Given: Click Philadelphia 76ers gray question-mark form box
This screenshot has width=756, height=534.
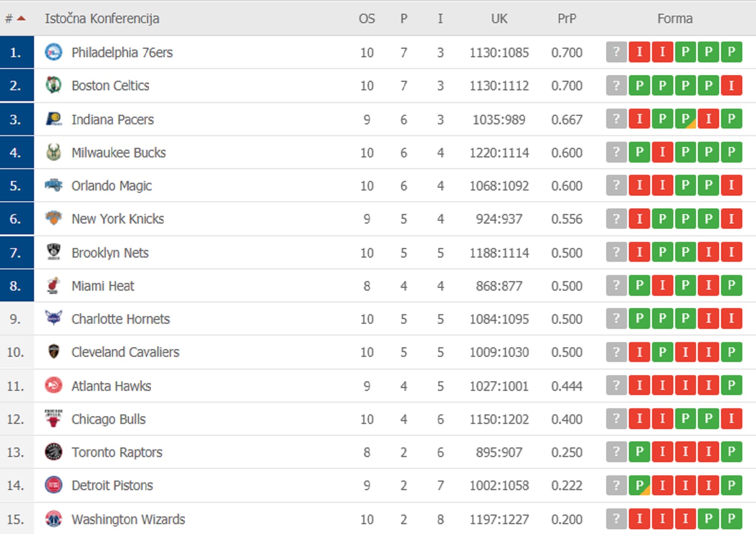Looking at the screenshot, I should (x=616, y=52).
